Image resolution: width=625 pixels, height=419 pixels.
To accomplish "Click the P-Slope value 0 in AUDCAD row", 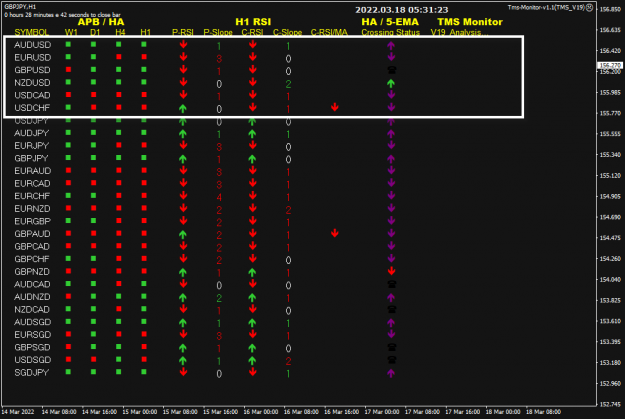I will tap(219, 285).
